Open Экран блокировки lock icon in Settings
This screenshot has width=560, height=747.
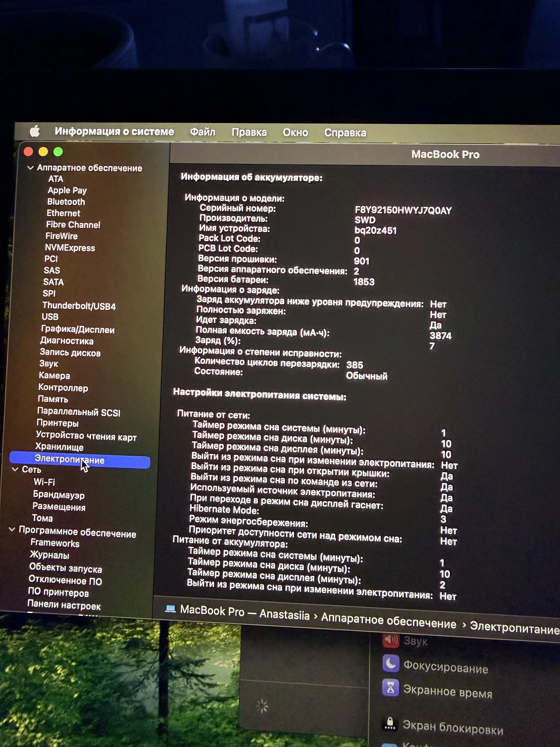point(390,724)
